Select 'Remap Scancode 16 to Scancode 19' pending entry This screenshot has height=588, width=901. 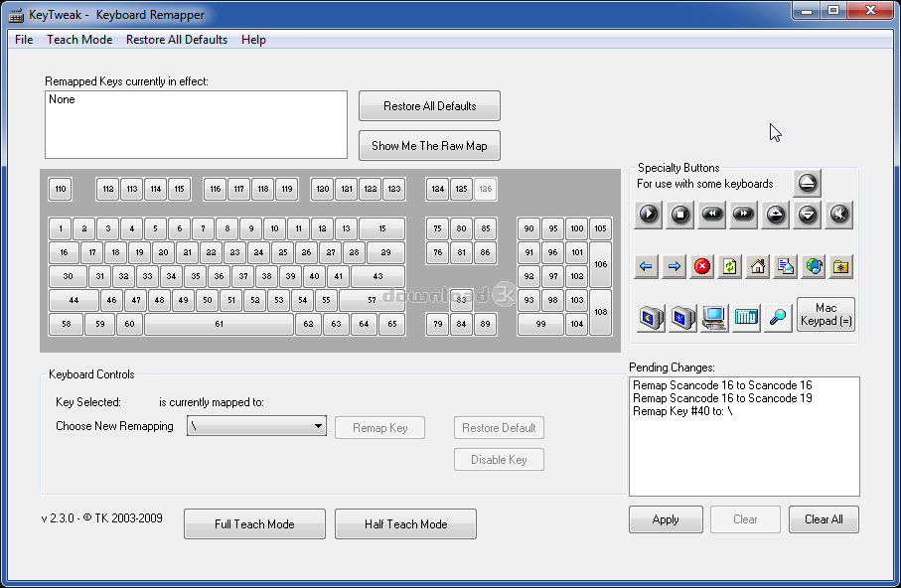tap(722, 398)
